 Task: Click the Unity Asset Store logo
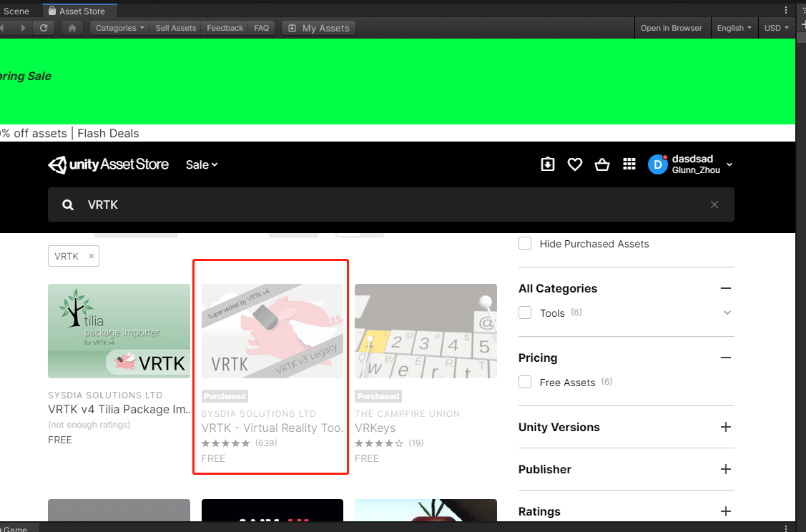pyautogui.click(x=109, y=164)
